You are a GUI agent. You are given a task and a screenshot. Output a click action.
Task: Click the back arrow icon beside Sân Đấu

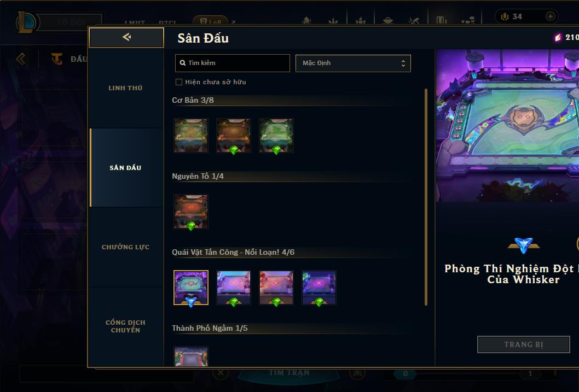126,37
